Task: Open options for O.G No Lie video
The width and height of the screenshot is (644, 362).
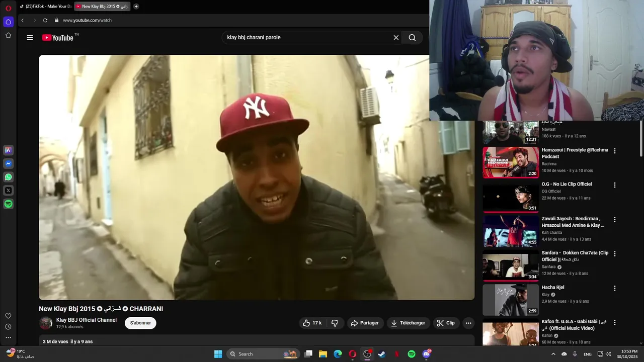Action: click(x=614, y=185)
